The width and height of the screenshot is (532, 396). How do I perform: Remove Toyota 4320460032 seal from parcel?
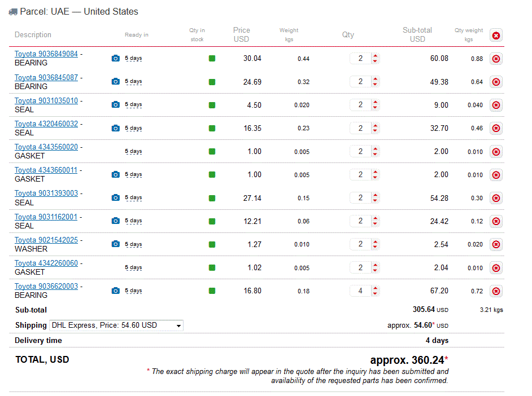496,128
